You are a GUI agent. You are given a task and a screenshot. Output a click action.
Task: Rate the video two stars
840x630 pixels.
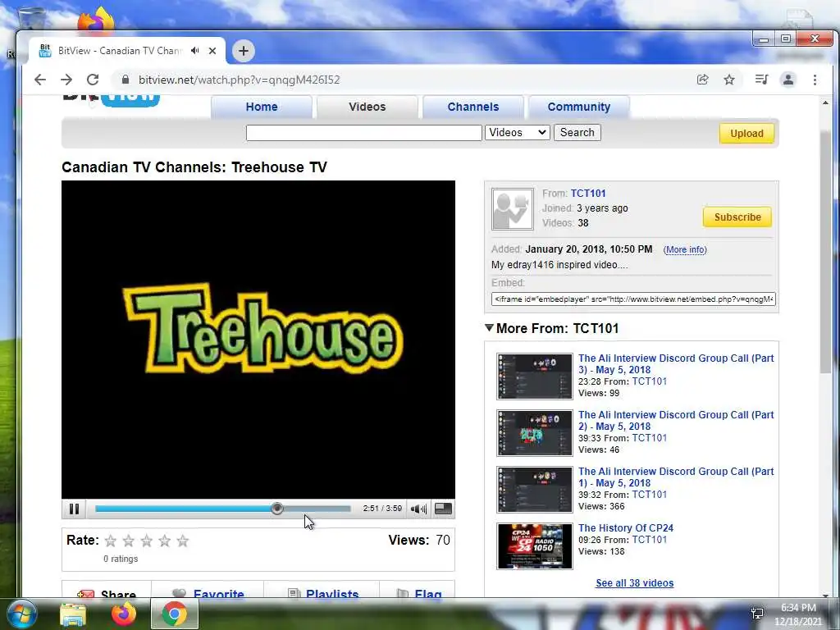point(129,541)
